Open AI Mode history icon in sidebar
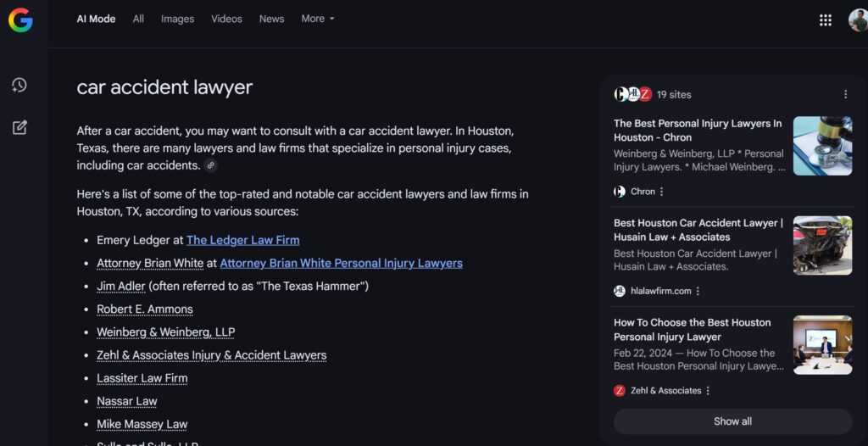The image size is (868, 446). click(x=19, y=85)
